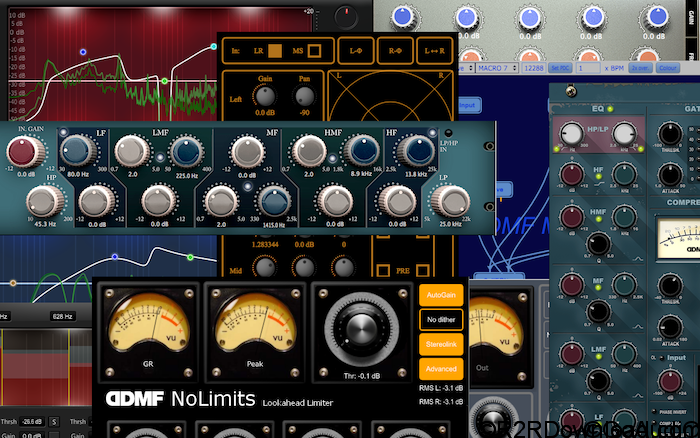
Task: Toggle the LMF band enable light
Action: (x=160, y=157)
